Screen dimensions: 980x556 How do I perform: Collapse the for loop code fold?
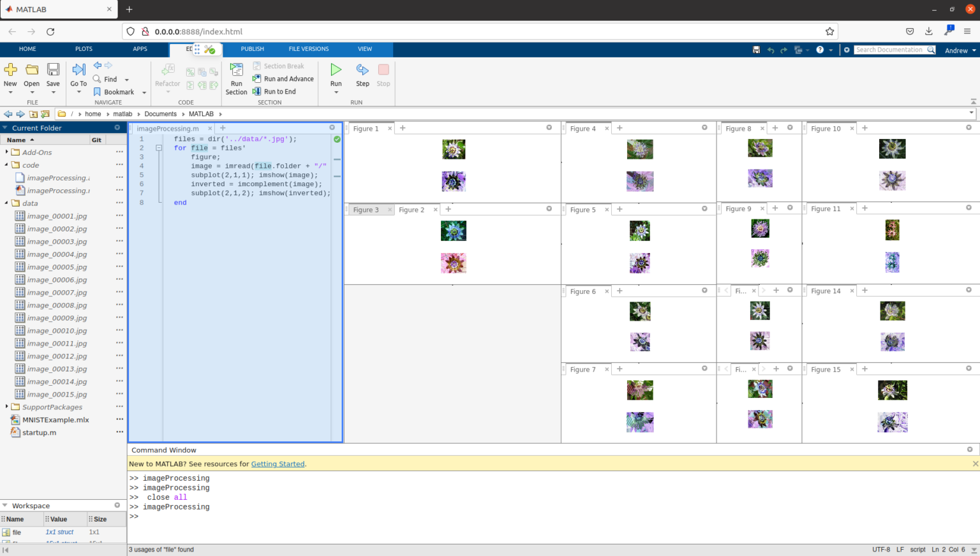(x=159, y=147)
